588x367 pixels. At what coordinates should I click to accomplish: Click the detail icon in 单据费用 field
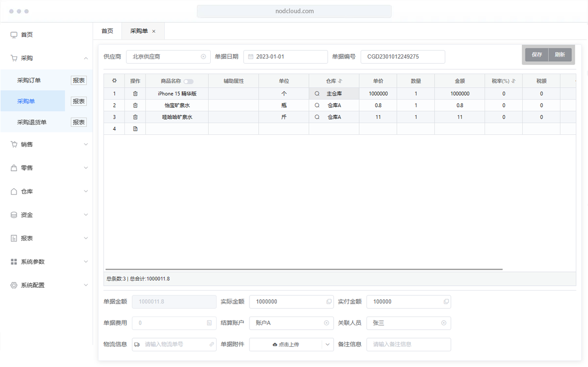pos(209,323)
